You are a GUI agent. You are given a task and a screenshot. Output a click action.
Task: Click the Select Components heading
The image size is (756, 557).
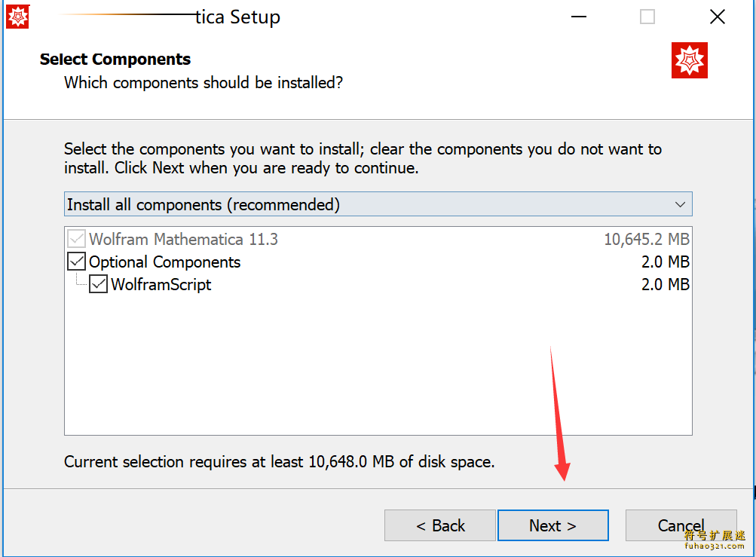click(115, 59)
